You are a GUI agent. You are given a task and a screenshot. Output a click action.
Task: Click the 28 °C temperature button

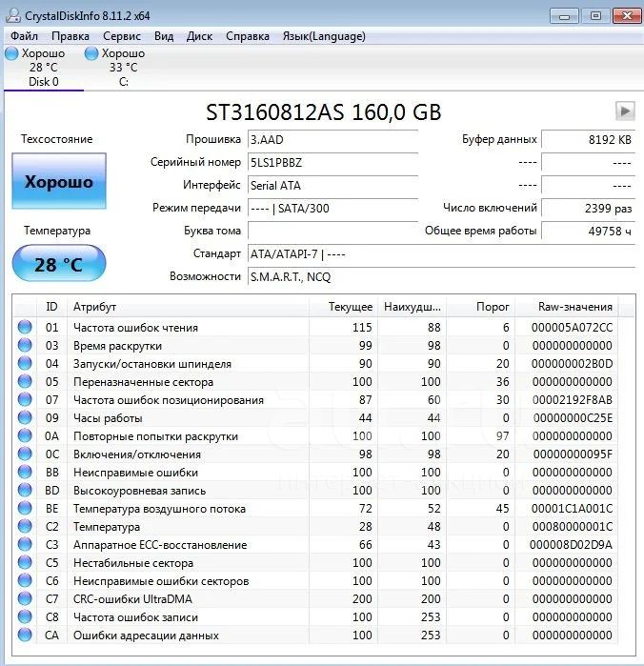point(59,264)
